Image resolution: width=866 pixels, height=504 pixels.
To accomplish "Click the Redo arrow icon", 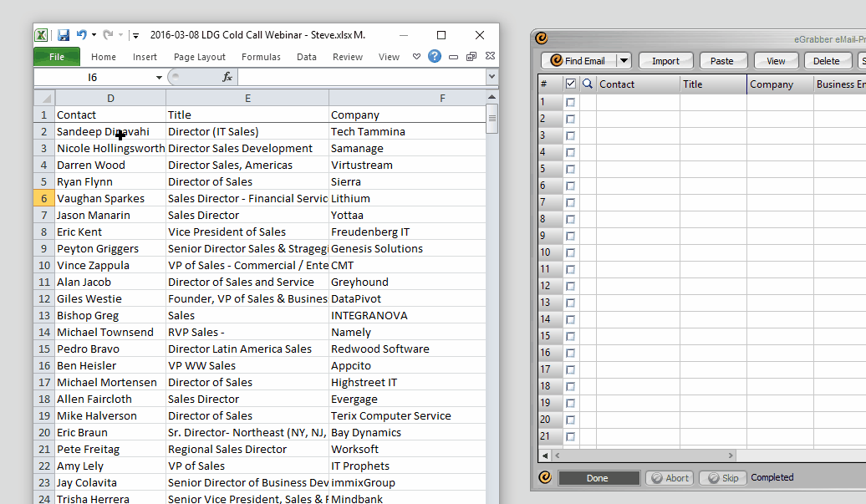I will tap(108, 35).
